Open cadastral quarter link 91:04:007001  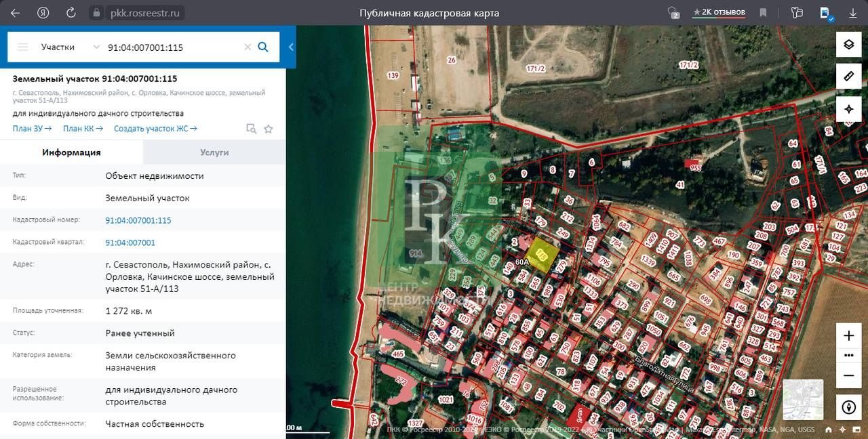pos(130,243)
